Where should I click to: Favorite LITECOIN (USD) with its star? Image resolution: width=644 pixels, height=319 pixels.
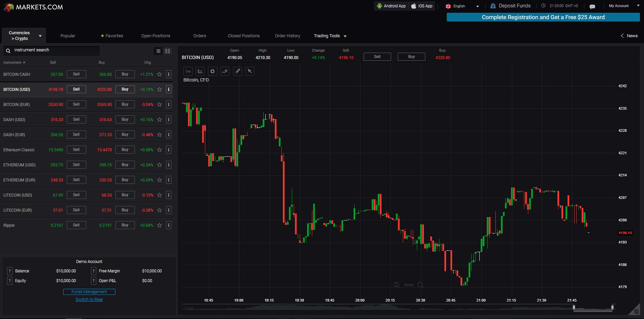coord(160,195)
